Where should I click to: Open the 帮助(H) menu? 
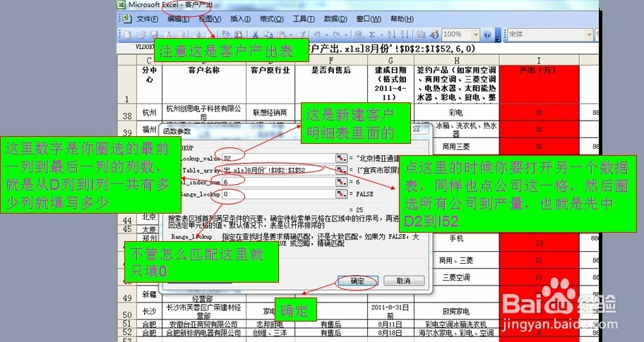point(402,19)
